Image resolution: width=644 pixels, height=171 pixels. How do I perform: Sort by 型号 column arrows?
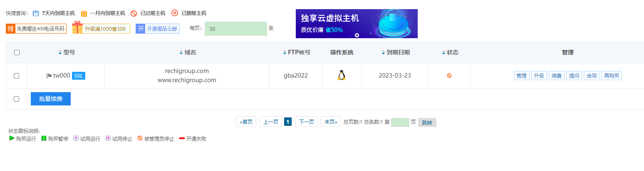click(60, 53)
